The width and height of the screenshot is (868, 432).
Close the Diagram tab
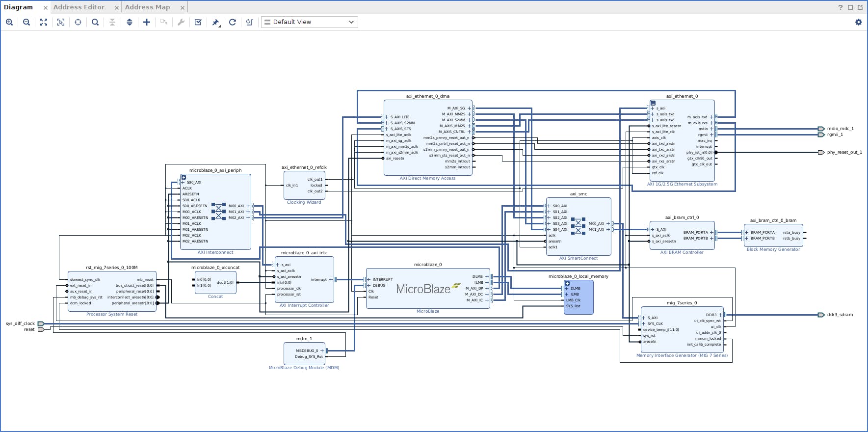45,8
